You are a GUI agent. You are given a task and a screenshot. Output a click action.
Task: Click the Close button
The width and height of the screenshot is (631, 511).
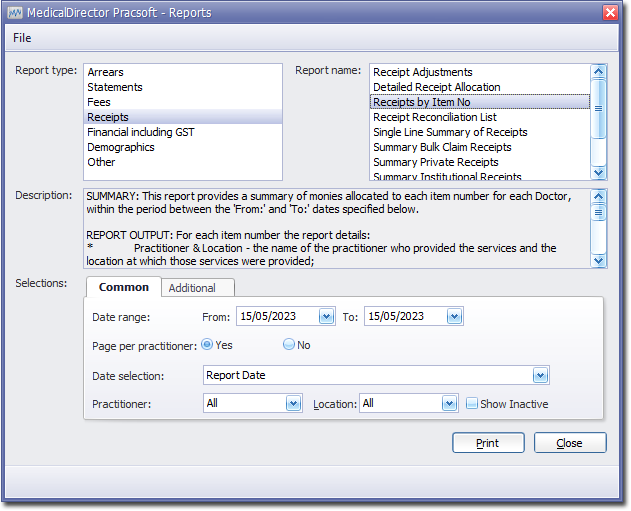(x=569, y=443)
